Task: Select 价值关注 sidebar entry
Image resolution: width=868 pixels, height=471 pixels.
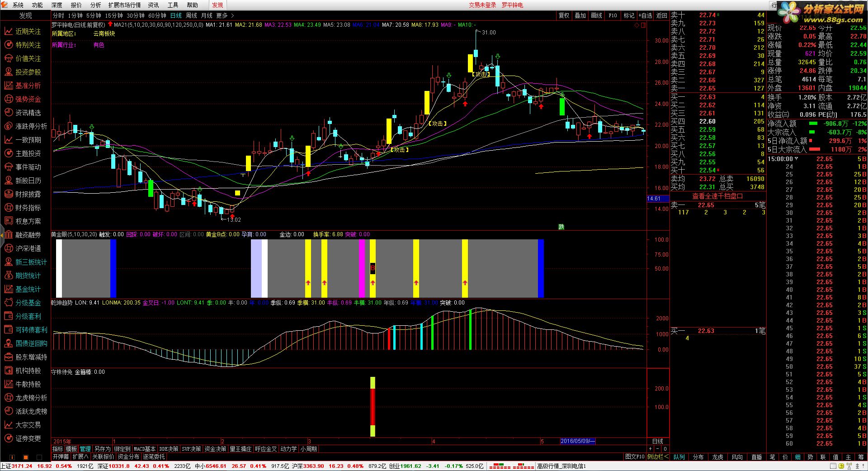Action: [x=23, y=58]
